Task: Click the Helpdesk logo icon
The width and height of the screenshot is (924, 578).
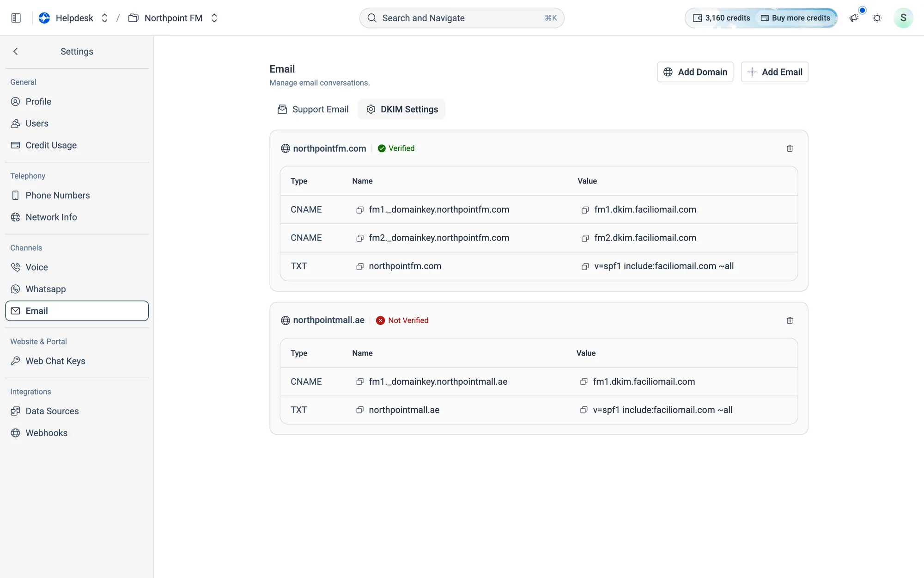Action: pos(44,18)
